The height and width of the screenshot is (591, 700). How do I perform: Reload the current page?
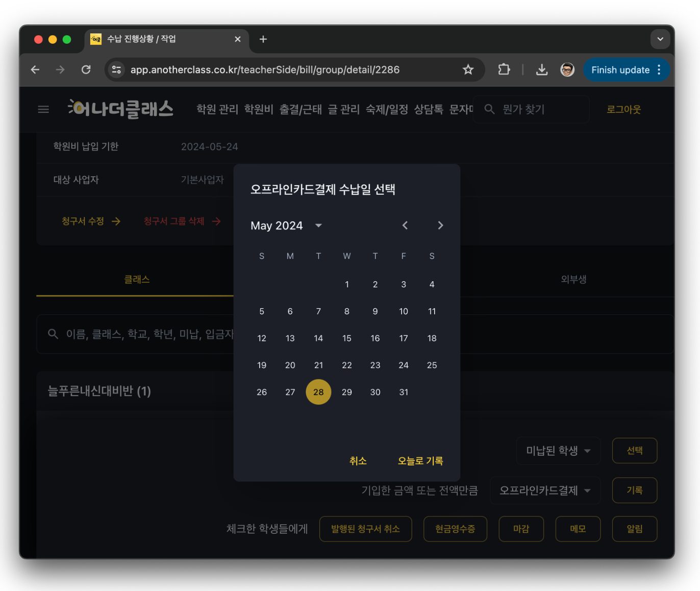pyautogui.click(x=86, y=70)
